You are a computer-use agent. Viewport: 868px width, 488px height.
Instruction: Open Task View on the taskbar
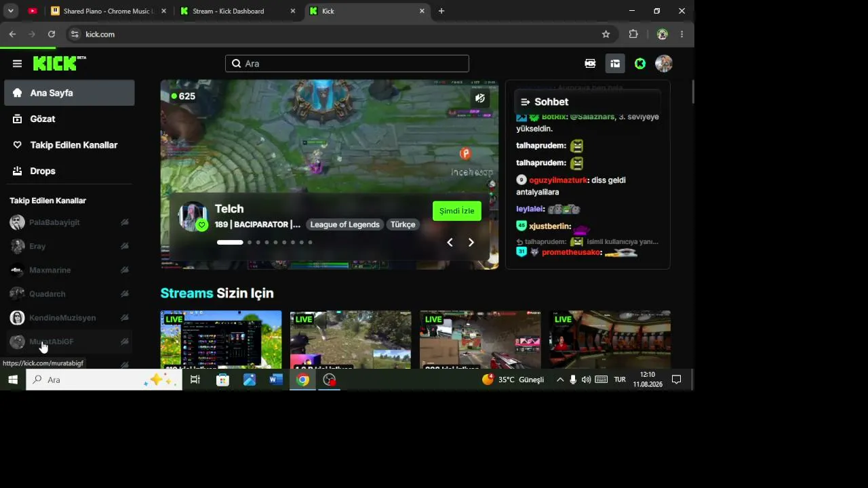(x=195, y=380)
